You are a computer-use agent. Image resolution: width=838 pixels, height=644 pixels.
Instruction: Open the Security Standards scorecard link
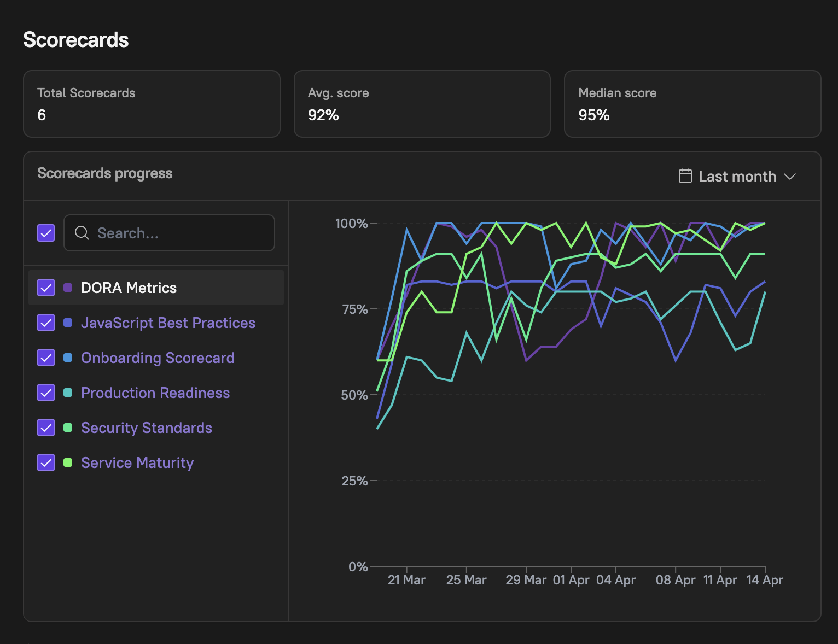click(146, 428)
